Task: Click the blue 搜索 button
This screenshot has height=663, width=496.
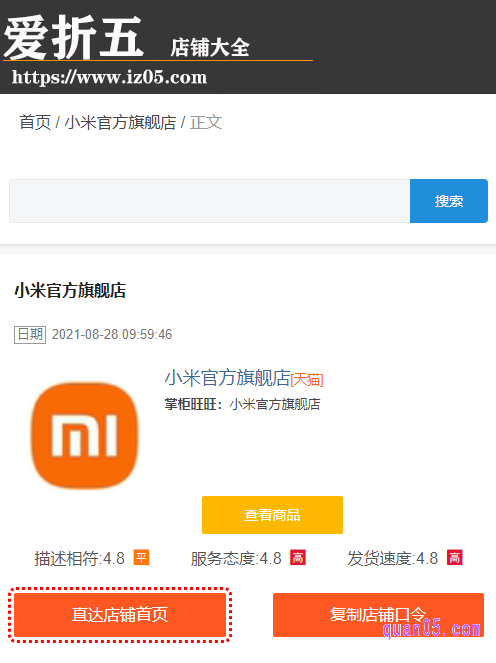Action: click(x=449, y=201)
